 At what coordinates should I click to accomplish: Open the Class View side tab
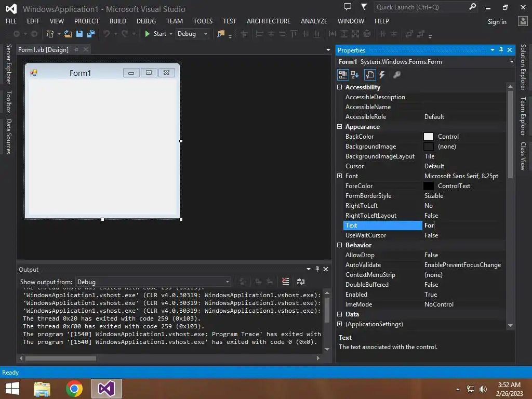pos(523,156)
